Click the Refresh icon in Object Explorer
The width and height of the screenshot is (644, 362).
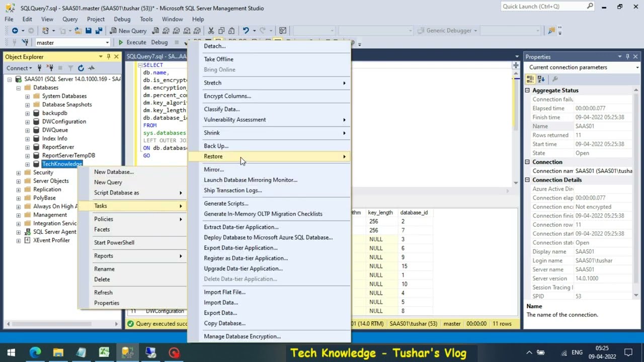pyautogui.click(x=81, y=68)
